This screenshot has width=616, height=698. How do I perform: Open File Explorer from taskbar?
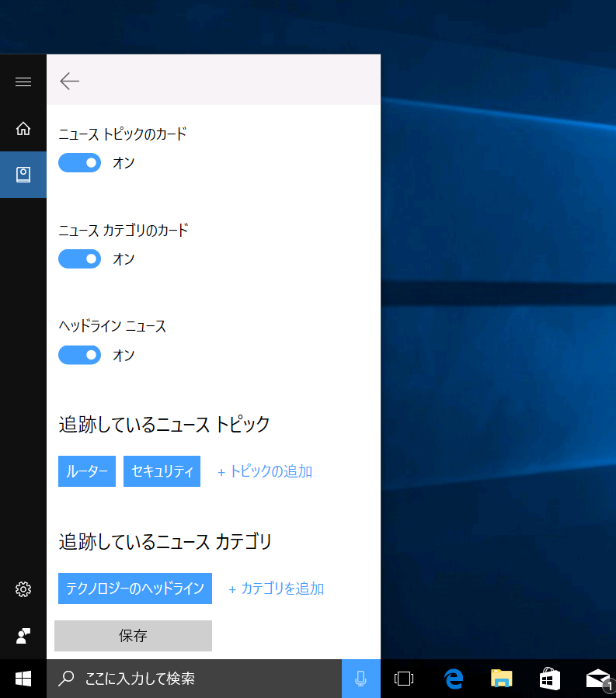click(x=502, y=679)
